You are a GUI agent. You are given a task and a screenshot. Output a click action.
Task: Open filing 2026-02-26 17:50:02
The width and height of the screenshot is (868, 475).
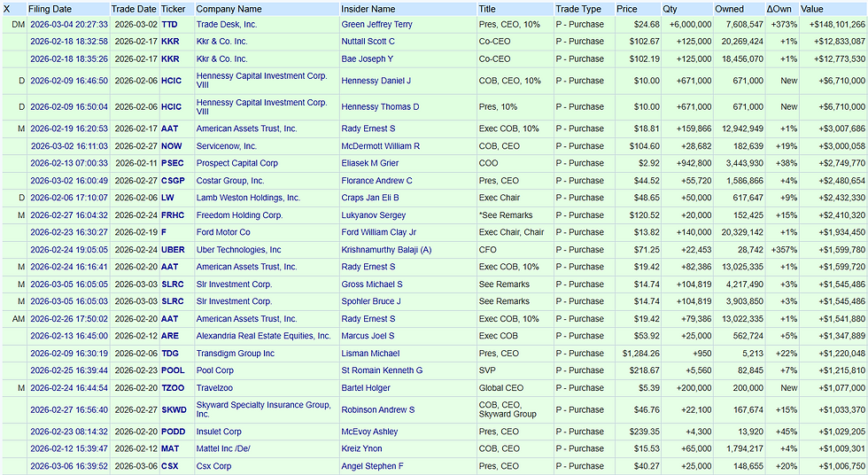coord(69,319)
